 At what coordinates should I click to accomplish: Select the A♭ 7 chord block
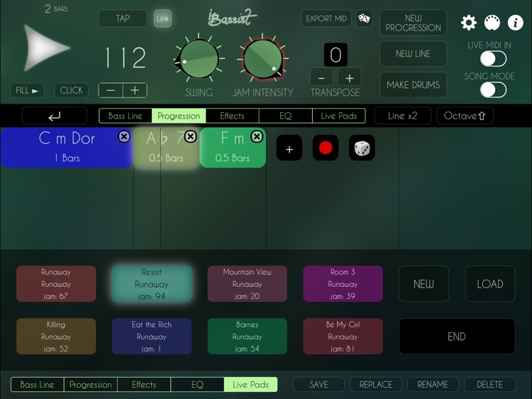pyautogui.click(x=166, y=148)
